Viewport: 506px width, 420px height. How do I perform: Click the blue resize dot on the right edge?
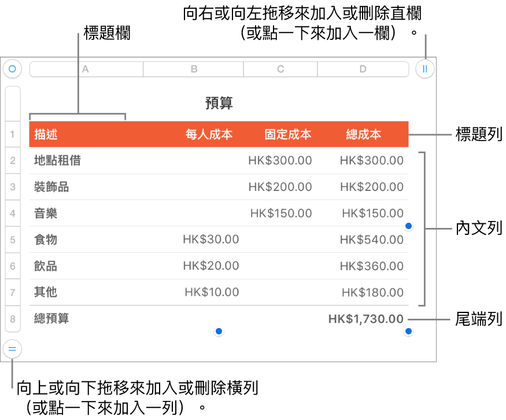pos(409,227)
